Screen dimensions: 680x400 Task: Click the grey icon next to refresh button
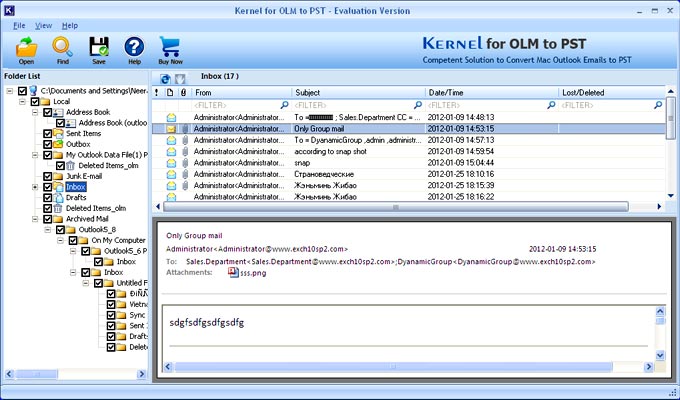click(x=180, y=79)
